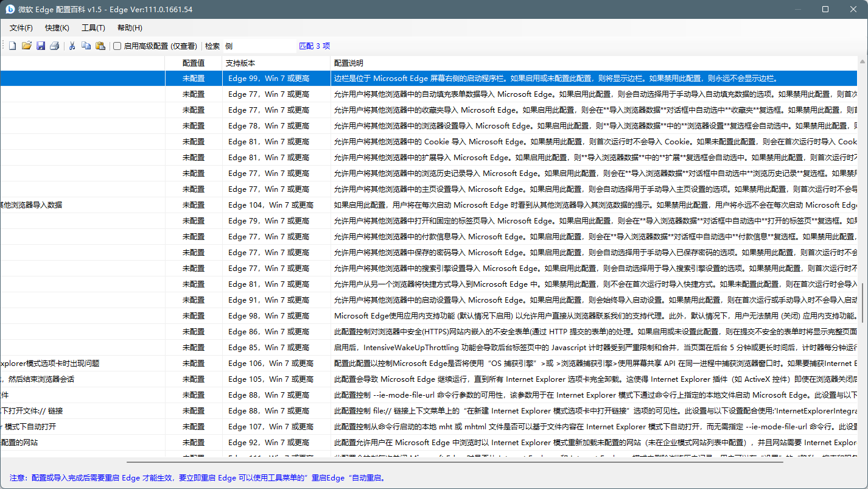The height and width of the screenshot is (489, 868).
Task: Open the 文件(F) menu
Action: pyautogui.click(x=21, y=28)
